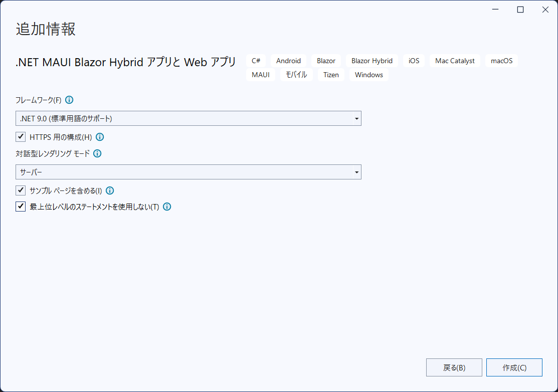The width and height of the screenshot is (558, 392).
Task: Close the 追加情報 dialog window
Action: pos(545,10)
